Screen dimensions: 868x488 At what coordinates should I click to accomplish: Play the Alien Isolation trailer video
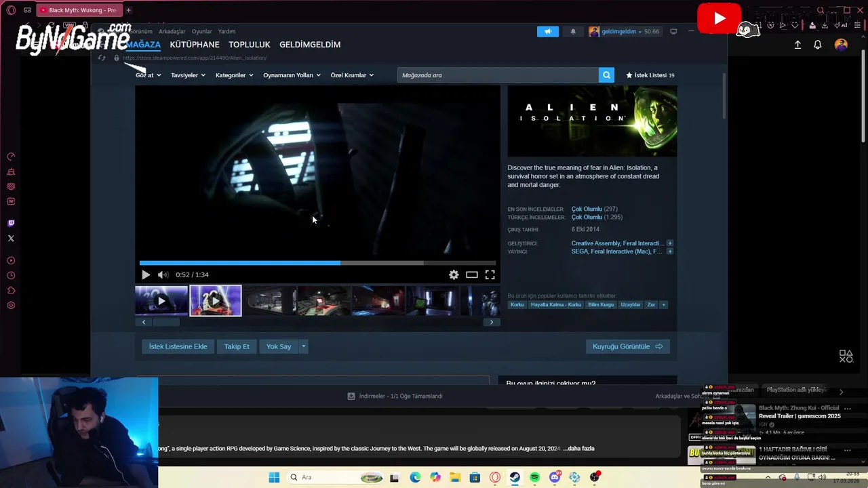pos(146,274)
